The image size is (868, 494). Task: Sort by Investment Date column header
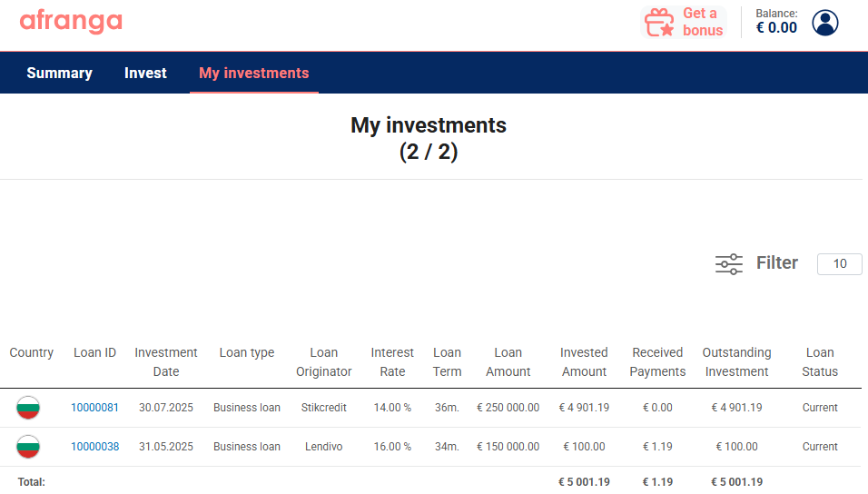click(166, 362)
